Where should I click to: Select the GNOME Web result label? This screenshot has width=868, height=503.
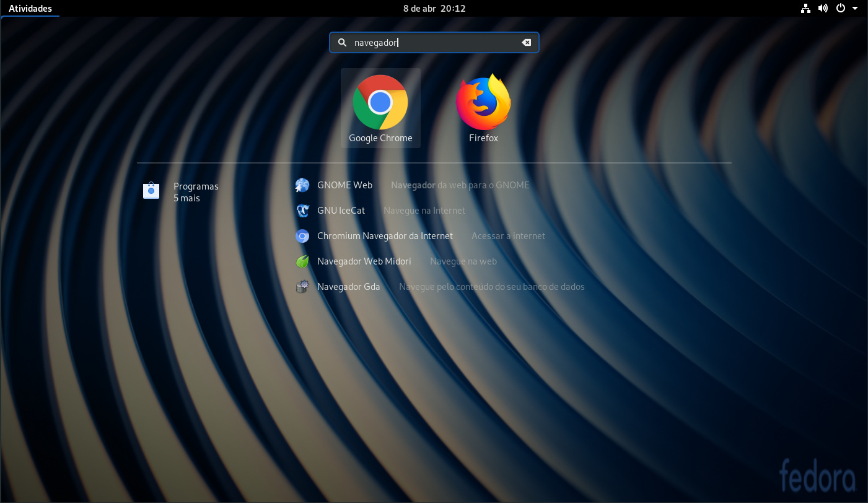[344, 185]
